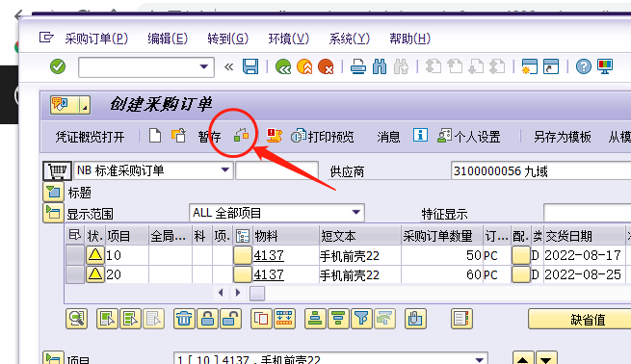Click the Generate Shortcut icon
The image size is (631, 364).
(551, 66)
